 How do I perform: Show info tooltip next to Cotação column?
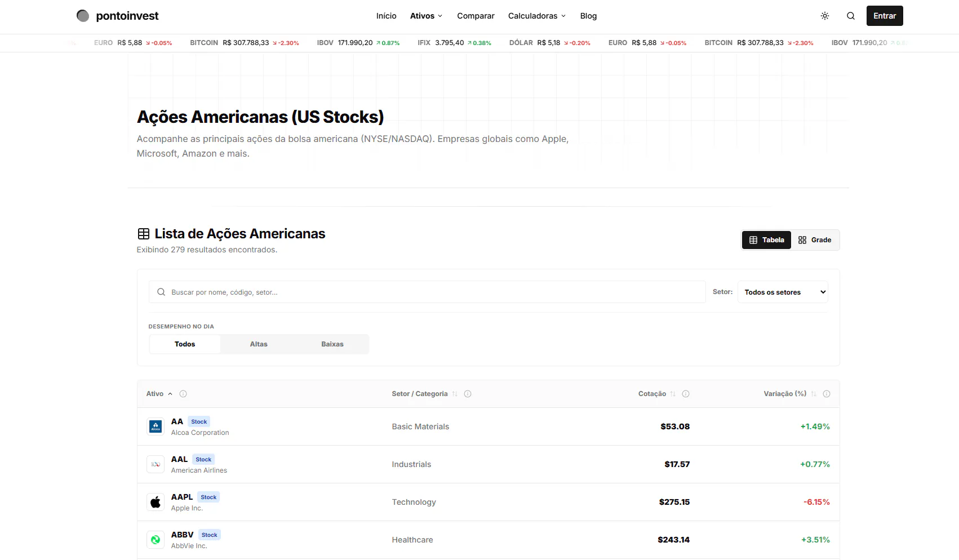(x=686, y=394)
